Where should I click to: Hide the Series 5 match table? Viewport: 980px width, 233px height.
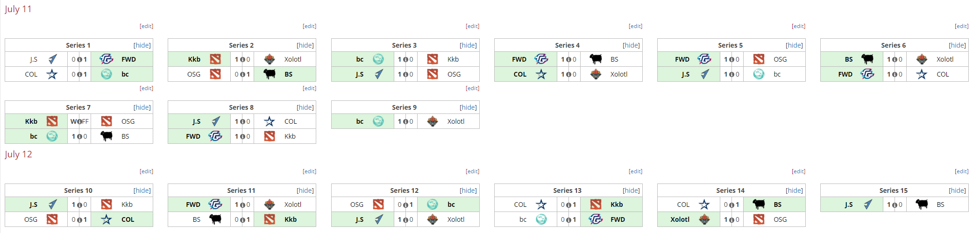point(794,45)
